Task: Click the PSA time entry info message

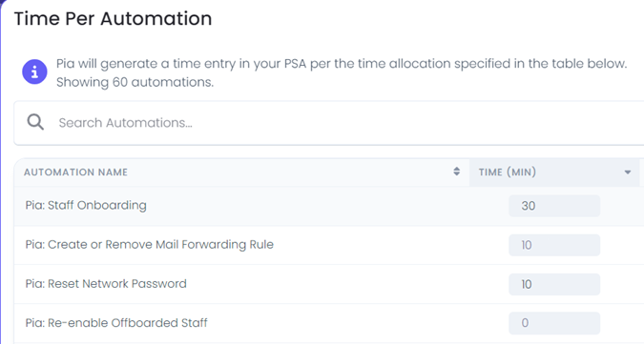Action: pos(342,72)
